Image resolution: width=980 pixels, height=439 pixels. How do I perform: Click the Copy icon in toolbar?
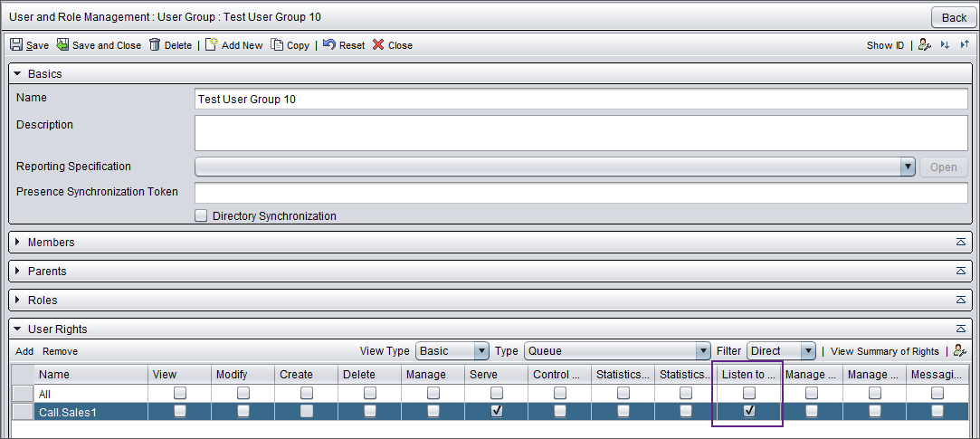(x=277, y=45)
